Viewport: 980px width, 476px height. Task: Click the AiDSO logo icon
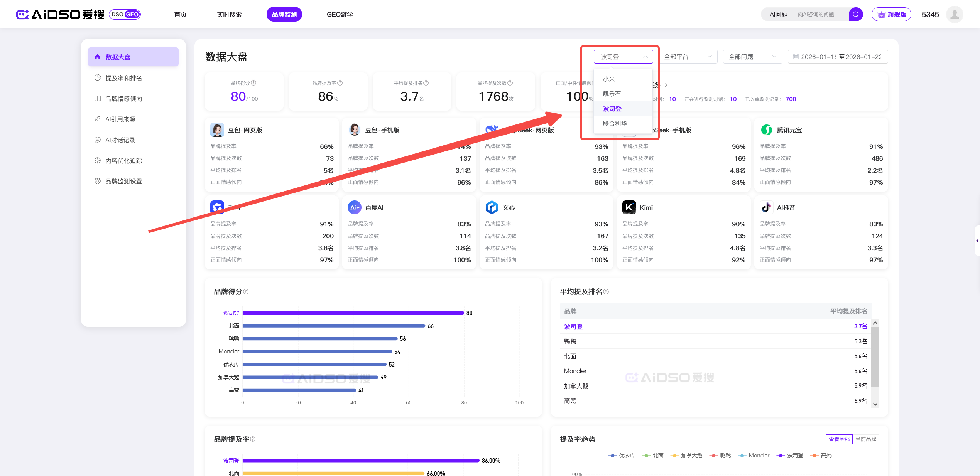(x=23, y=15)
